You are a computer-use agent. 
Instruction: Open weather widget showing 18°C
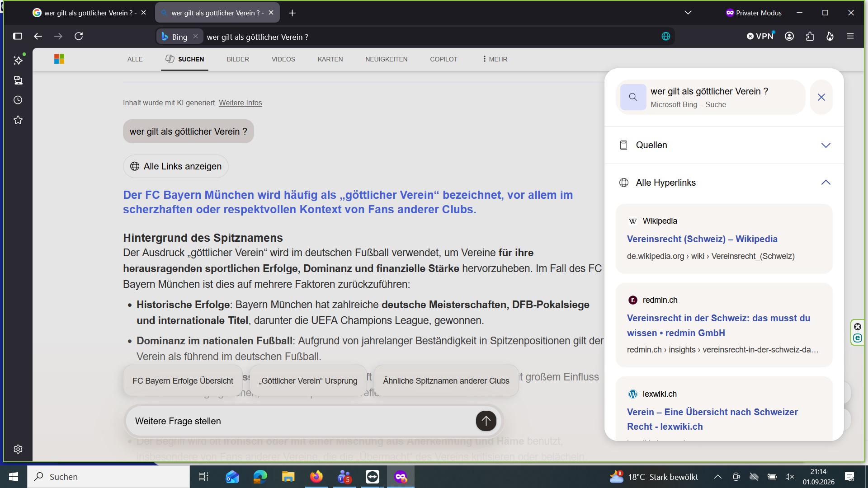[x=654, y=477]
